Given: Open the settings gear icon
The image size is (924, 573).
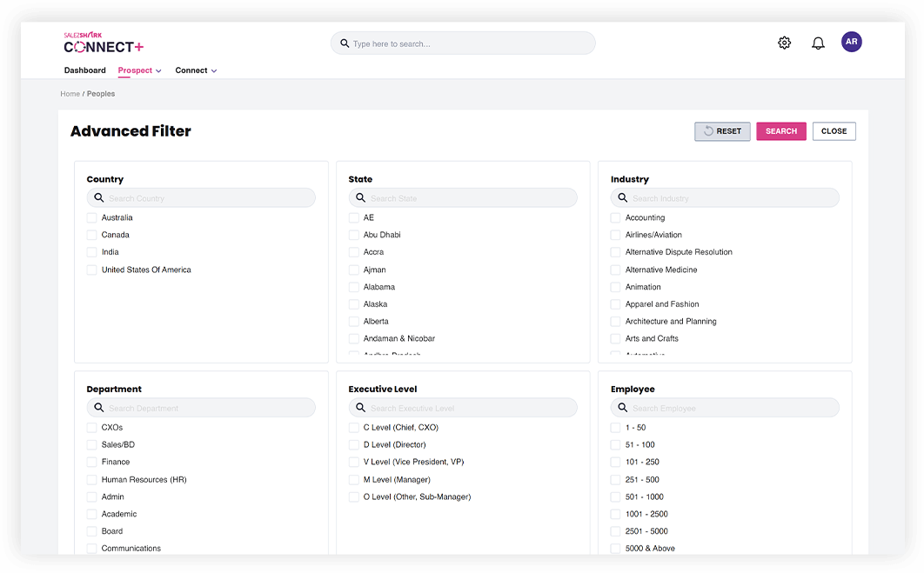Looking at the screenshot, I should click(784, 43).
